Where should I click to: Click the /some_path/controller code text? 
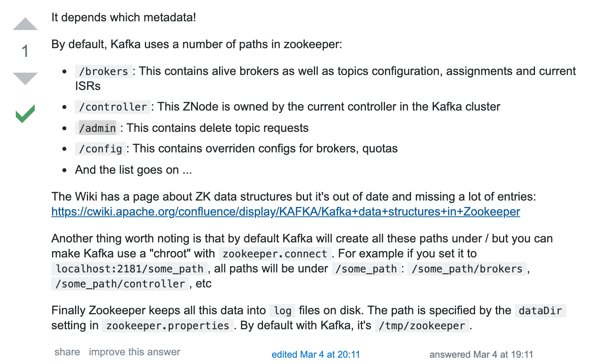point(120,284)
